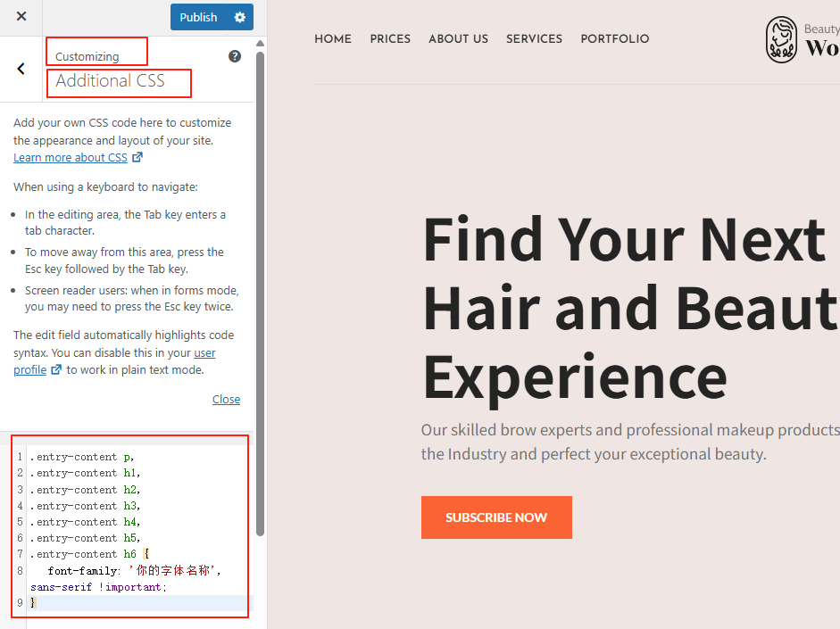Click the Find Your Next hero heading

(625, 239)
